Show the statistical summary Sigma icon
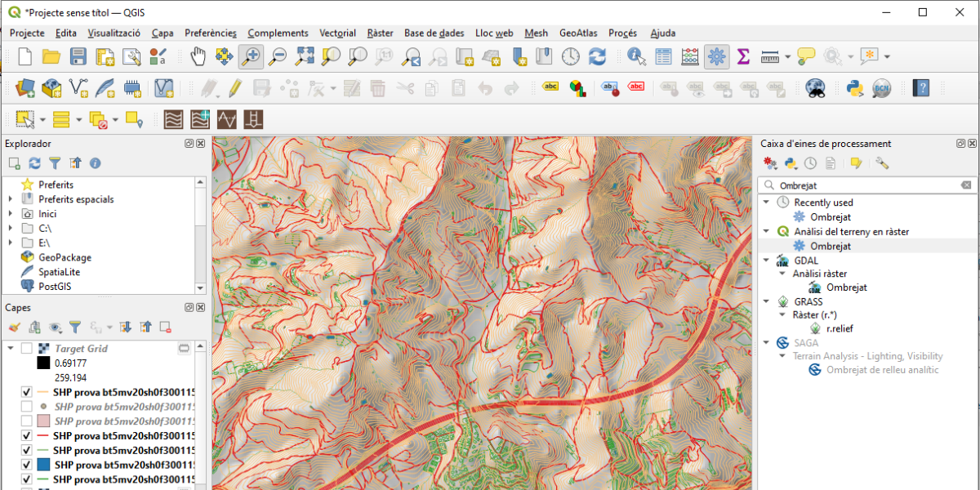The image size is (980, 490). 743,56
